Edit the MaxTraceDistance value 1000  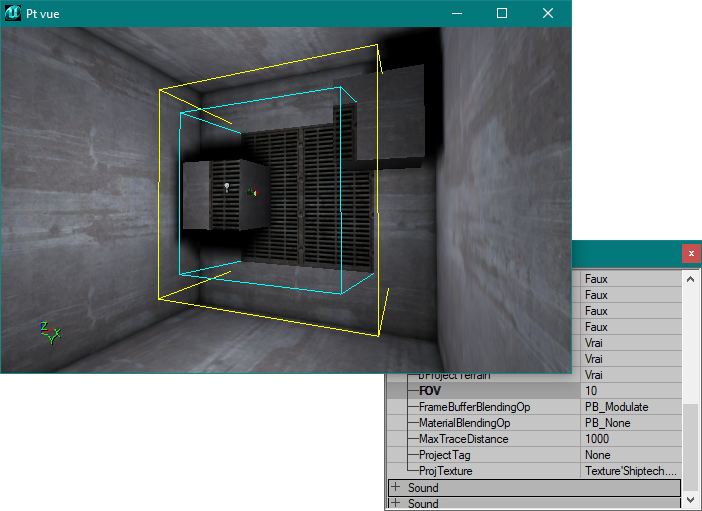tap(631, 439)
